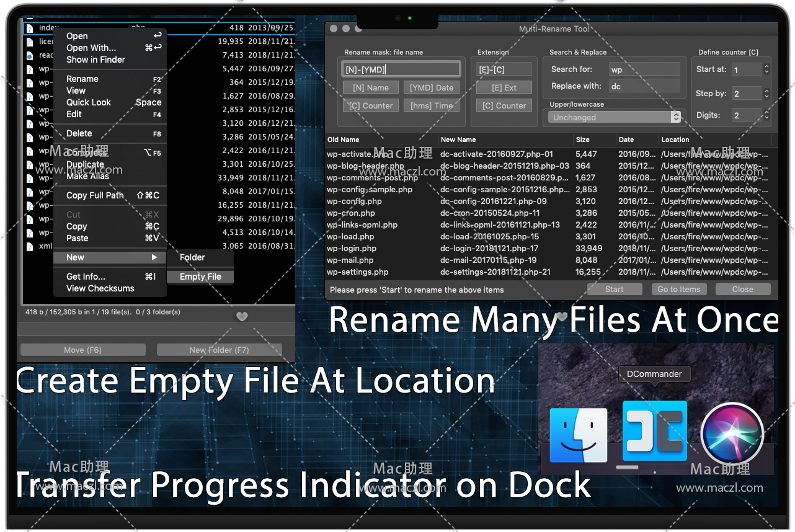
Task: Select the wp-config-sample.php row
Action: pos(552,190)
